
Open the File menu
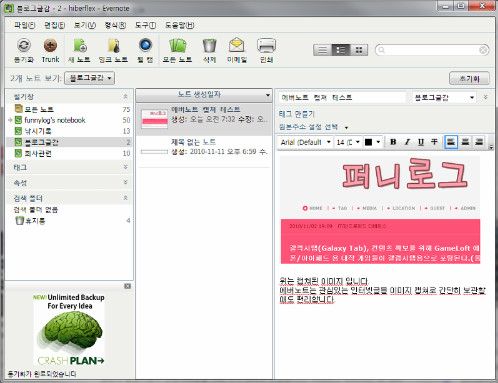(24, 25)
